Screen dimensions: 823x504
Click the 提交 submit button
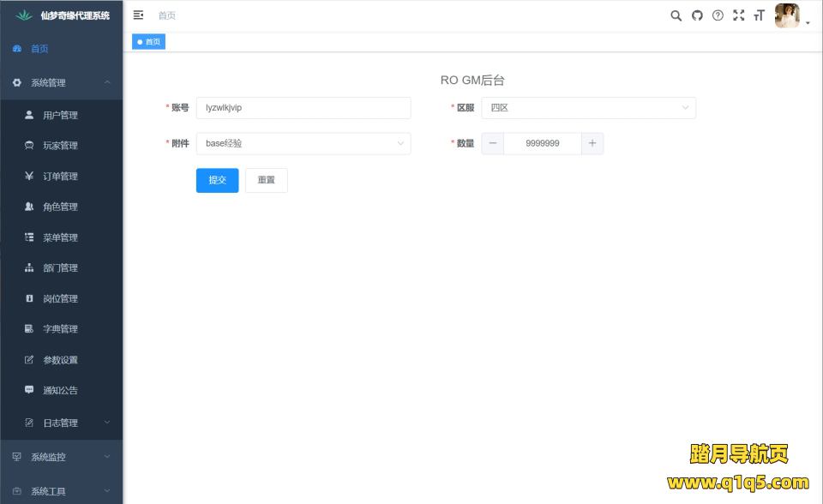(x=217, y=180)
